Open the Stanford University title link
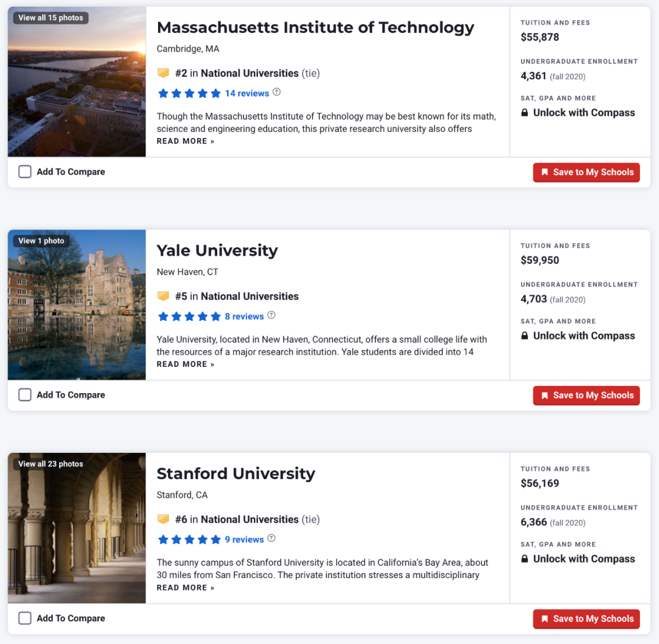659x644 pixels. (x=236, y=474)
